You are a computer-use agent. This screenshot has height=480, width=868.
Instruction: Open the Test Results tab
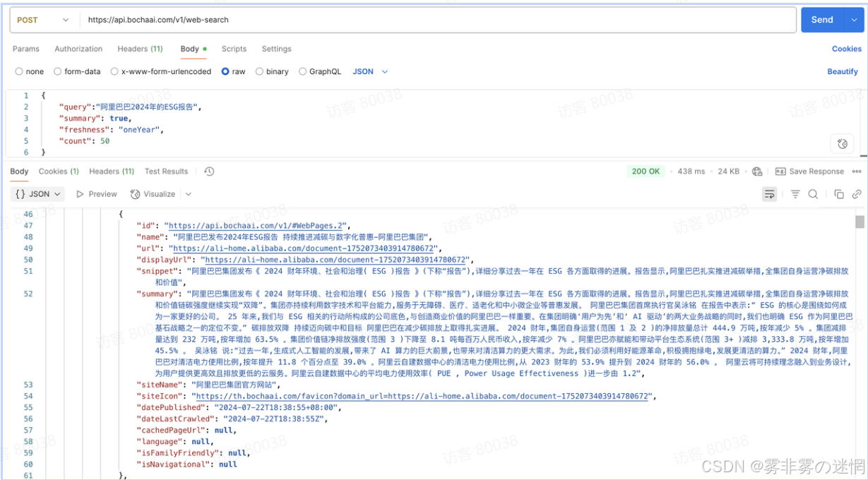[166, 171]
